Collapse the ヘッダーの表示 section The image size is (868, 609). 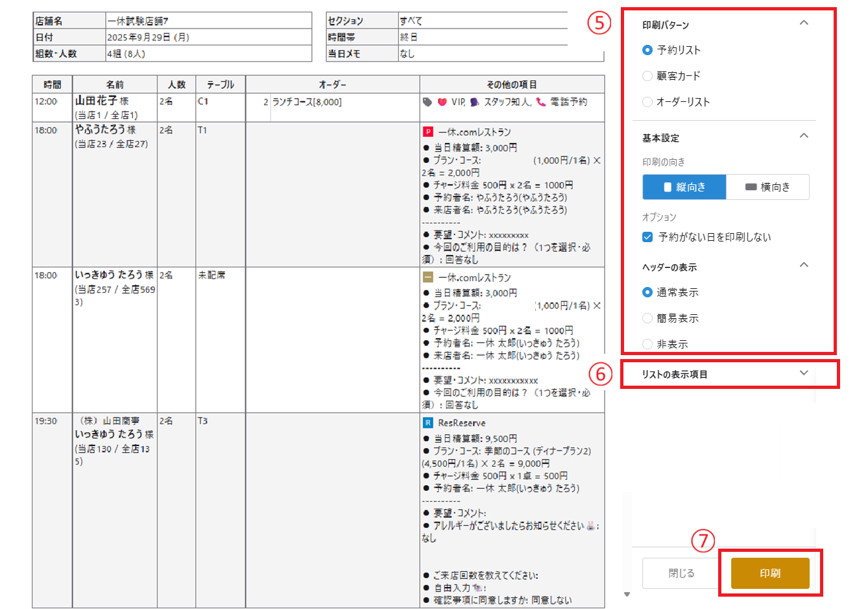804,266
